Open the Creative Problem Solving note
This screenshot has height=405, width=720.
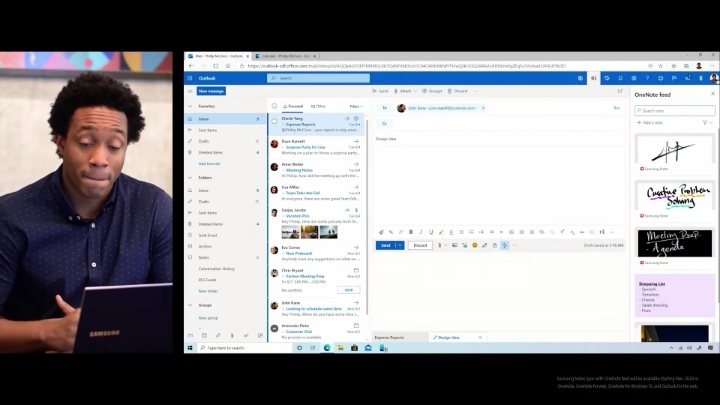675,200
